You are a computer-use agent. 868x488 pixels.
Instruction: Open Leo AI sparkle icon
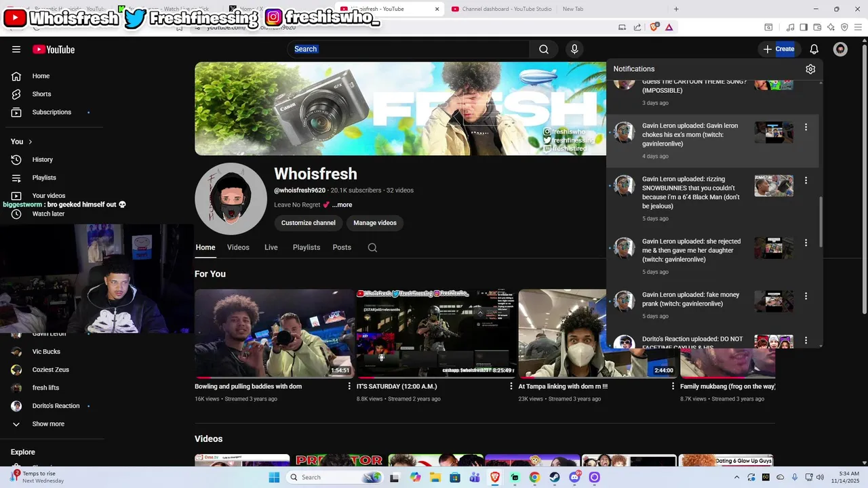coord(831,27)
